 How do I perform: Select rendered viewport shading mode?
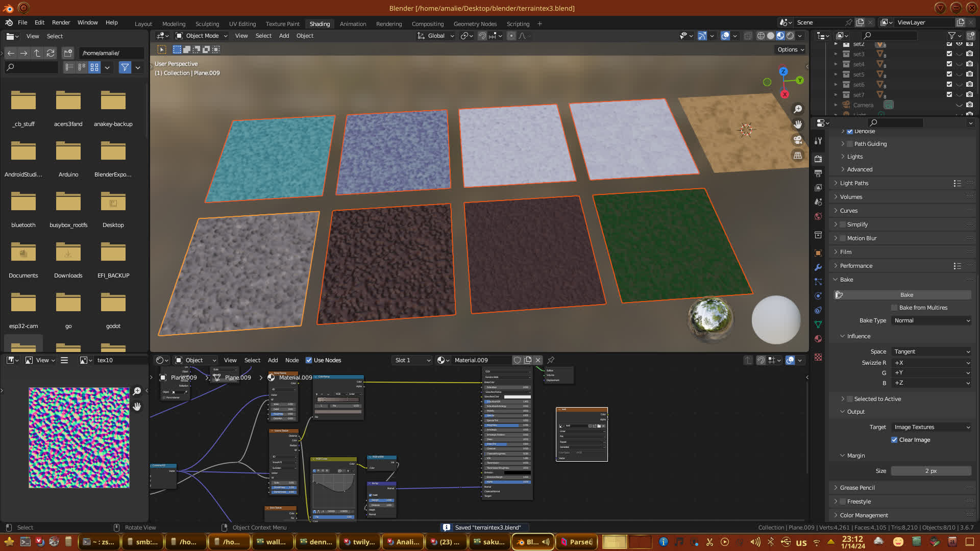[x=790, y=36]
